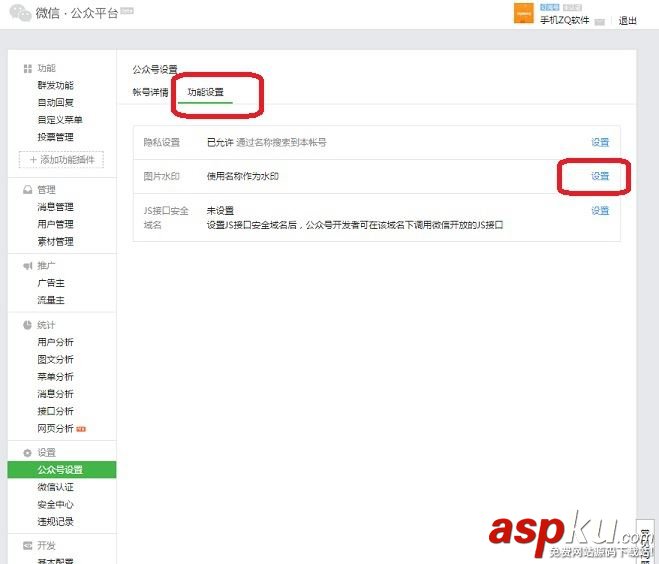Click the 微信·公众平台 title text
Image resolution: width=659 pixels, height=564 pixels.
click(76, 13)
